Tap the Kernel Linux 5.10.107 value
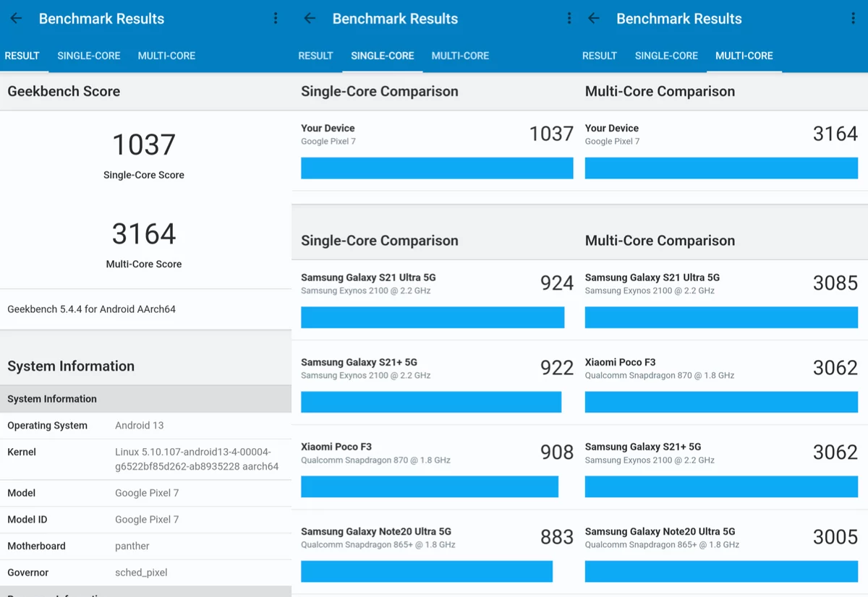Viewport: 868px width, 597px height. click(x=197, y=459)
